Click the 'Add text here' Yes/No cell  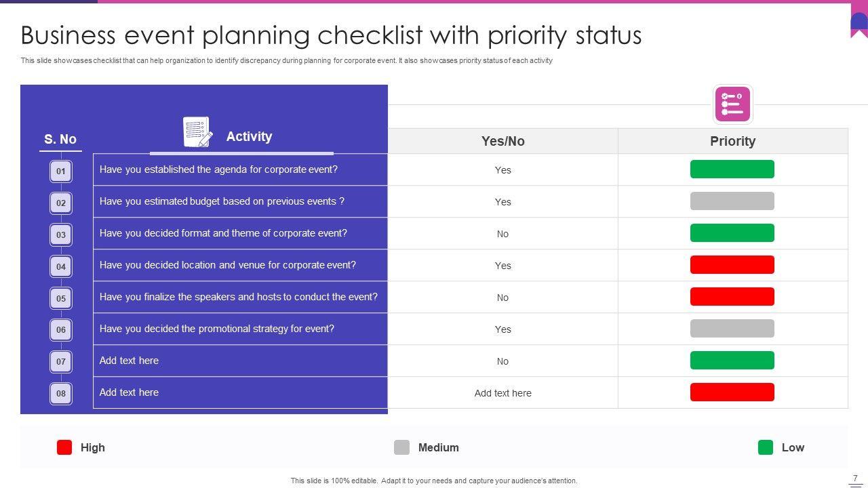click(502, 393)
